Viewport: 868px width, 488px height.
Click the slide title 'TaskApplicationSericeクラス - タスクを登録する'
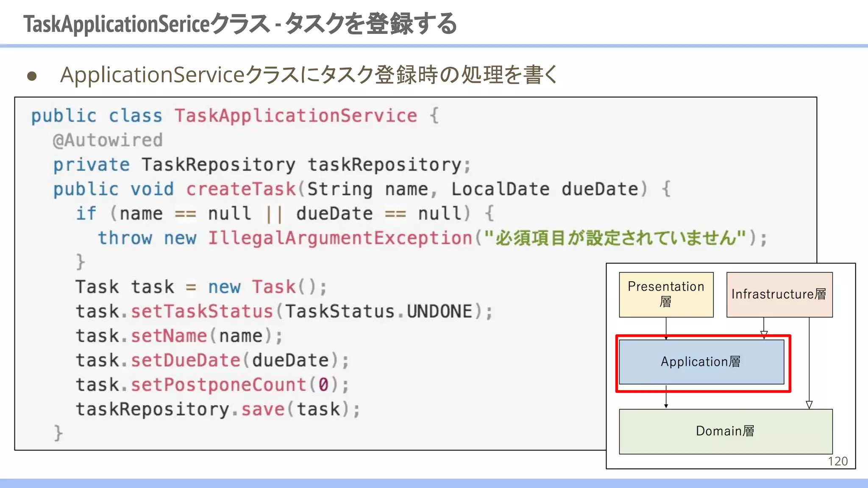click(240, 24)
